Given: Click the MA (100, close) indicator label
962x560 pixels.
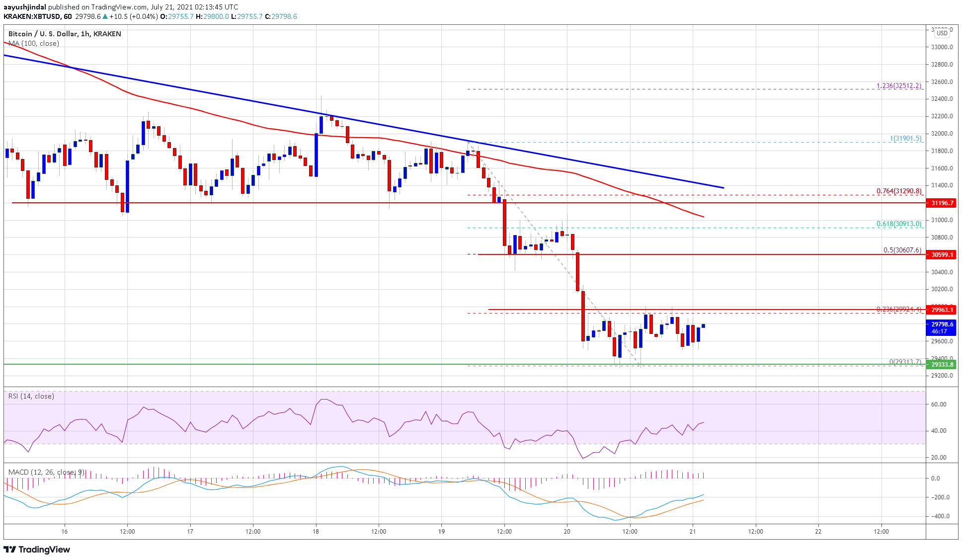Looking at the screenshot, I should click(34, 43).
